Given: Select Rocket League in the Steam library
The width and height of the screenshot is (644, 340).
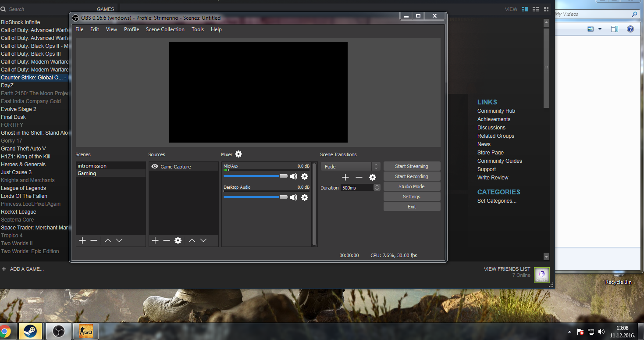Looking at the screenshot, I should point(18,212).
